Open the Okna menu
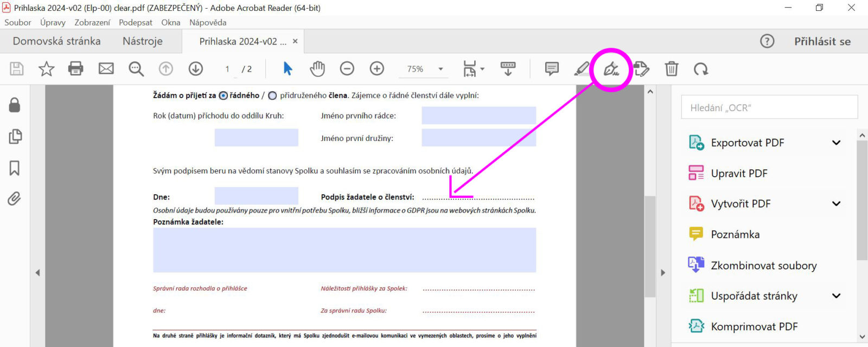Viewport: 868px width, 347px height. tap(171, 22)
